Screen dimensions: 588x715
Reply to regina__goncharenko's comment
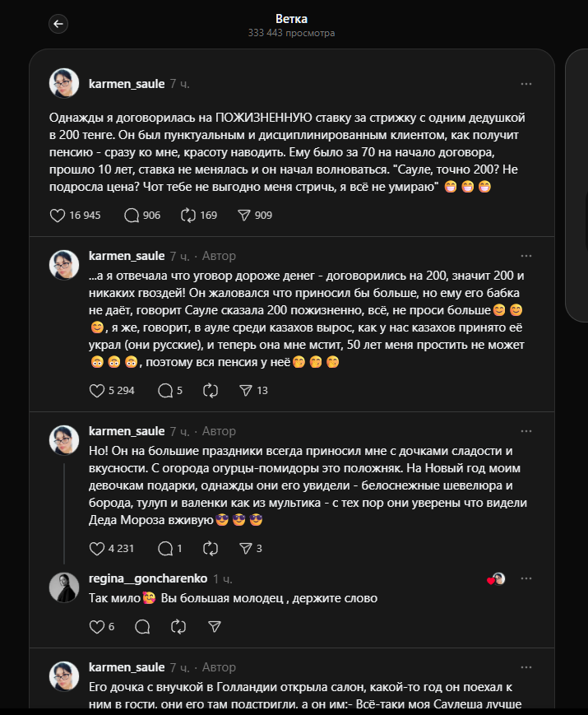coord(142,627)
